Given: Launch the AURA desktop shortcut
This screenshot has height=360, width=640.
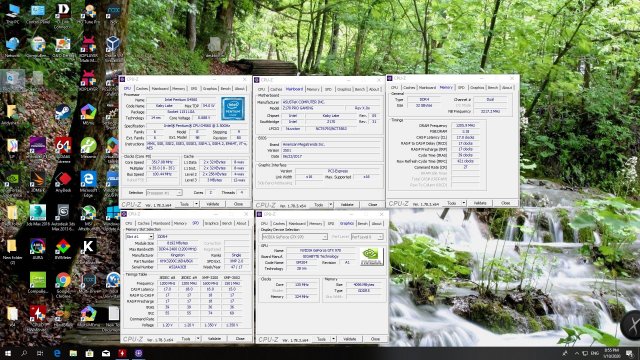Looking at the screenshot, I should [x=38, y=249].
